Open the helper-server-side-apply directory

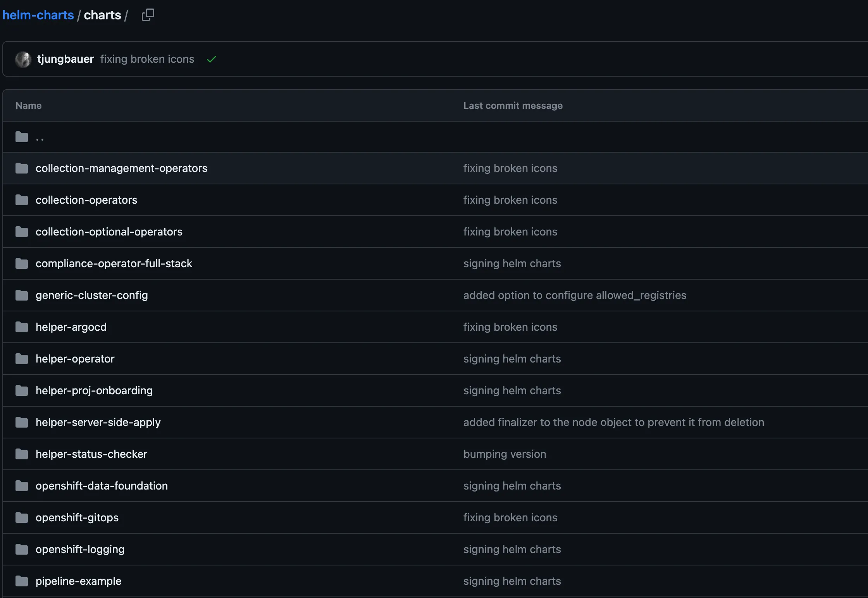[x=98, y=422]
